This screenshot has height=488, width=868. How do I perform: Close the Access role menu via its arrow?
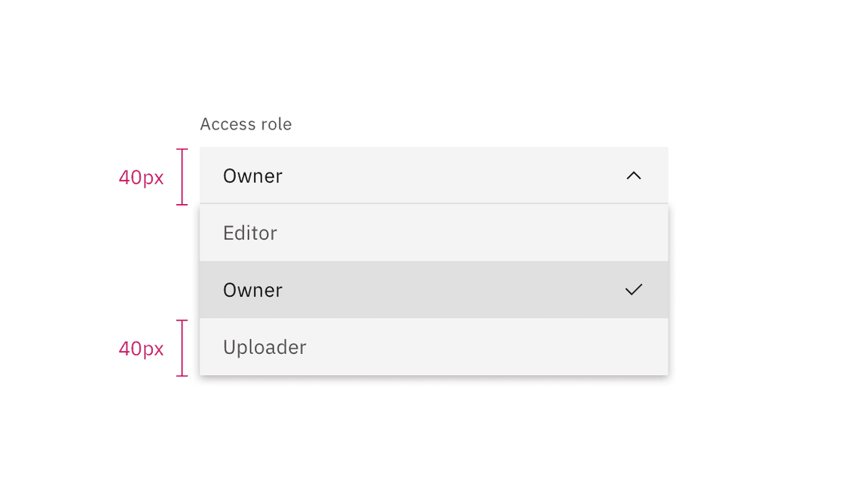(634, 175)
